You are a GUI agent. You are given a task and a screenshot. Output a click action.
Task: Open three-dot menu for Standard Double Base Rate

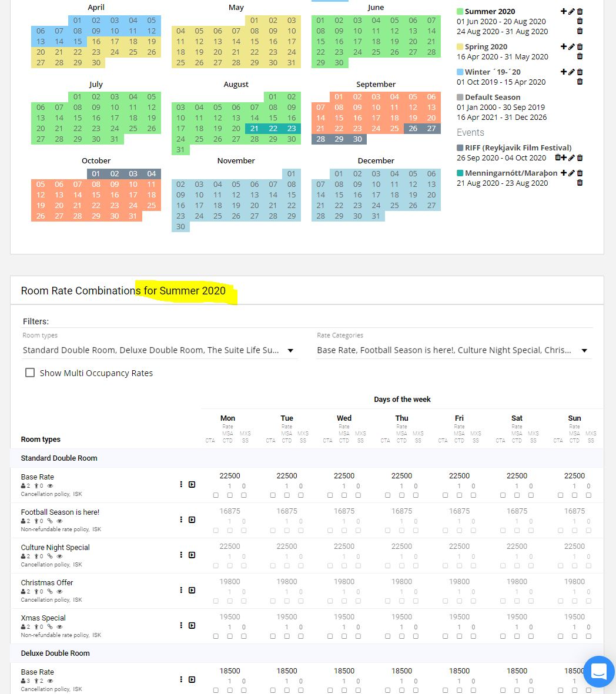(181, 484)
